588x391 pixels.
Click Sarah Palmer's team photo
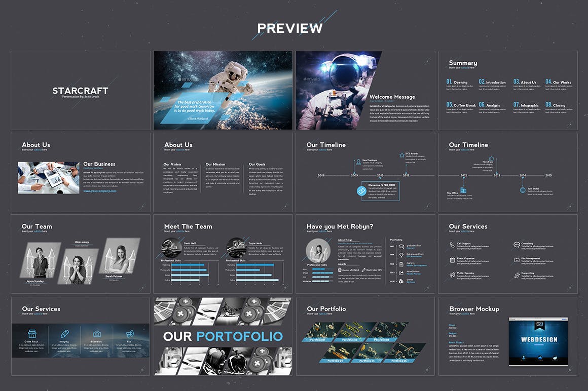[x=118, y=258]
